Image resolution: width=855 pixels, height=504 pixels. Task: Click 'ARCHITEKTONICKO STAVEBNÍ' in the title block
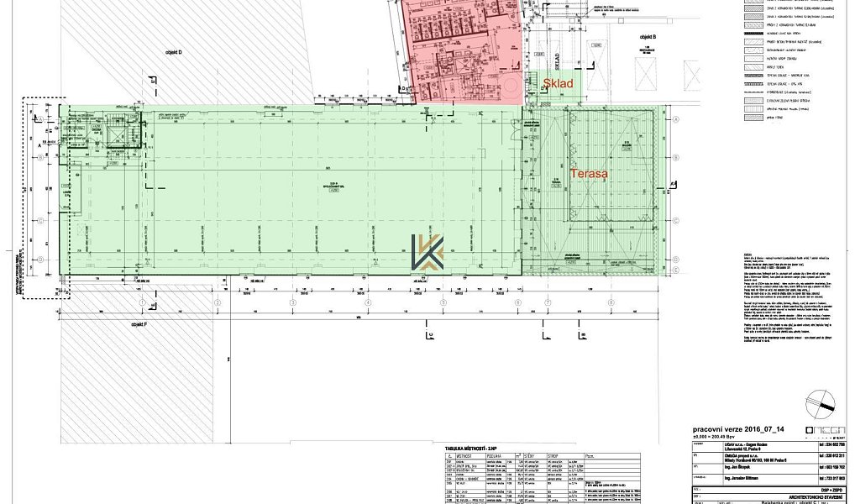coord(814,497)
